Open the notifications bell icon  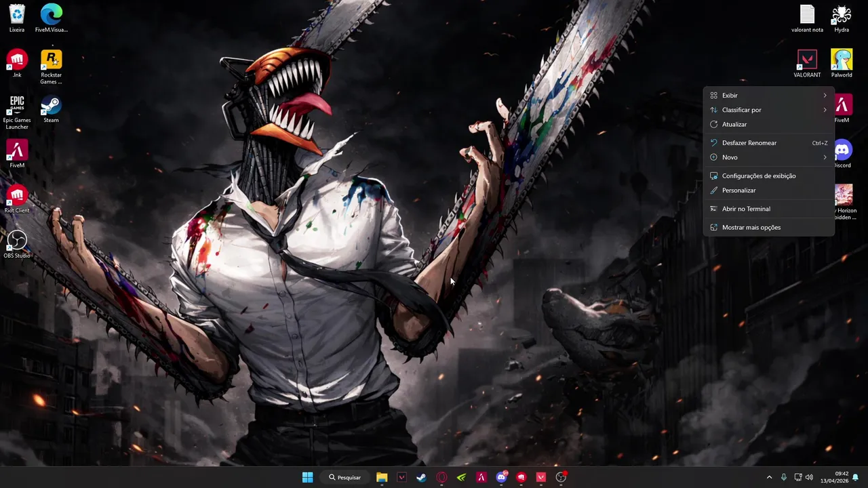[x=856, y=477]
